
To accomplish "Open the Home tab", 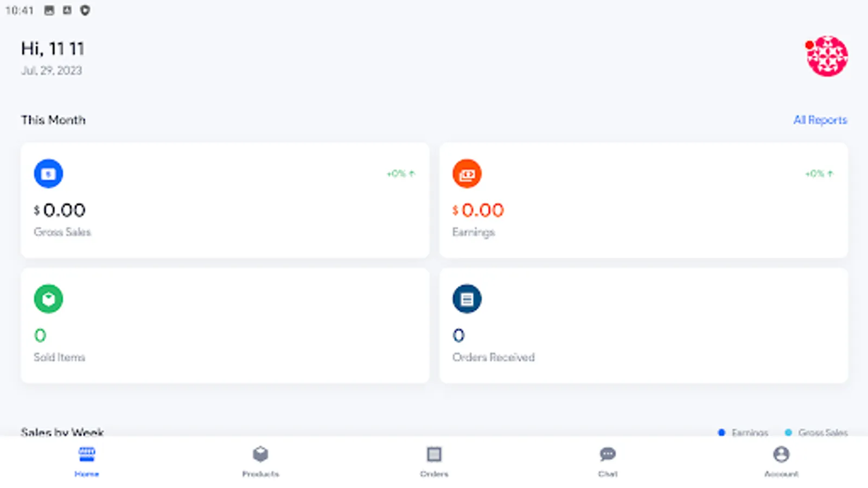I will click(87, 461).
